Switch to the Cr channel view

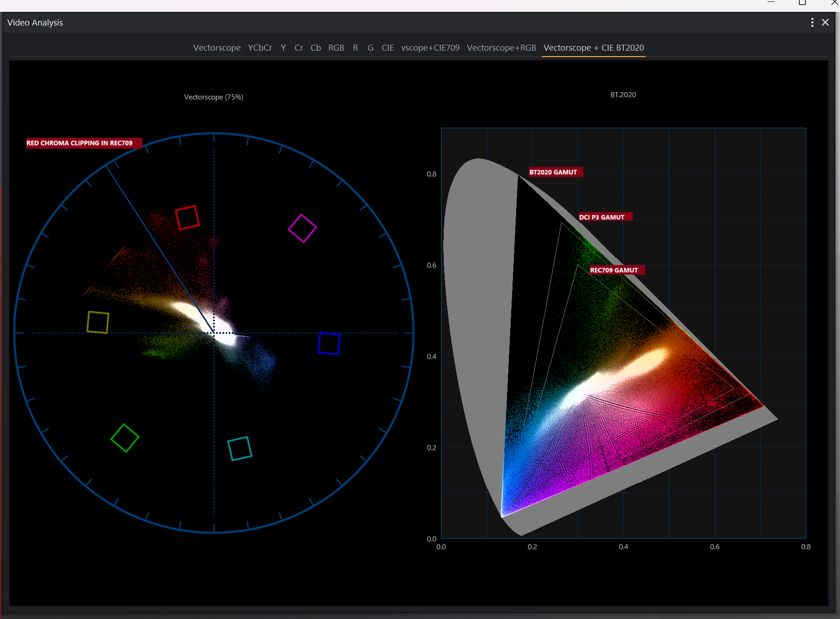(299, 47)
